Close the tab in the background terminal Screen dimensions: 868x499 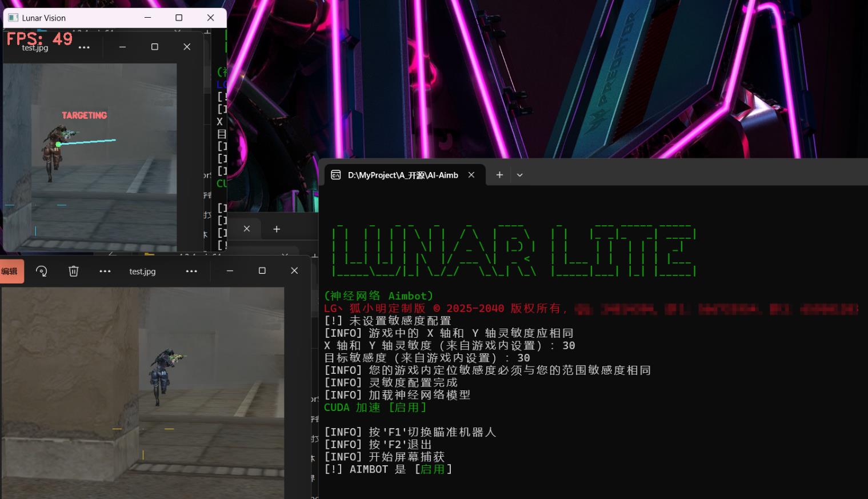point(247,229)
